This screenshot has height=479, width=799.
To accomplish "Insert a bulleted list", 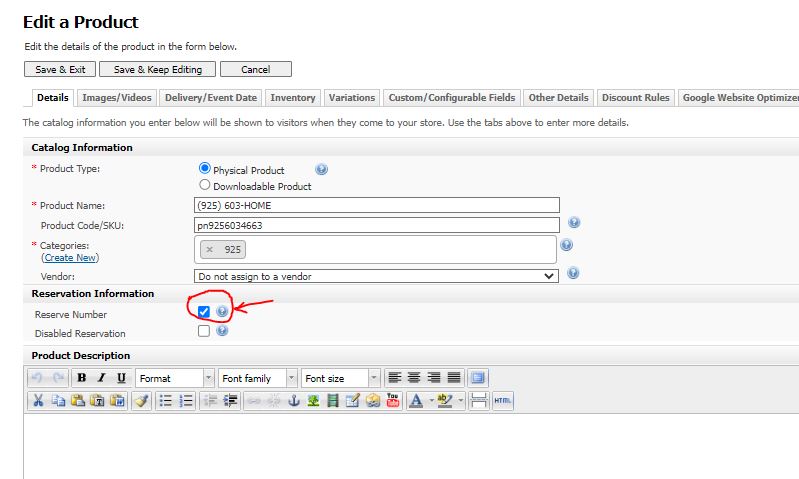I will 166,401.
